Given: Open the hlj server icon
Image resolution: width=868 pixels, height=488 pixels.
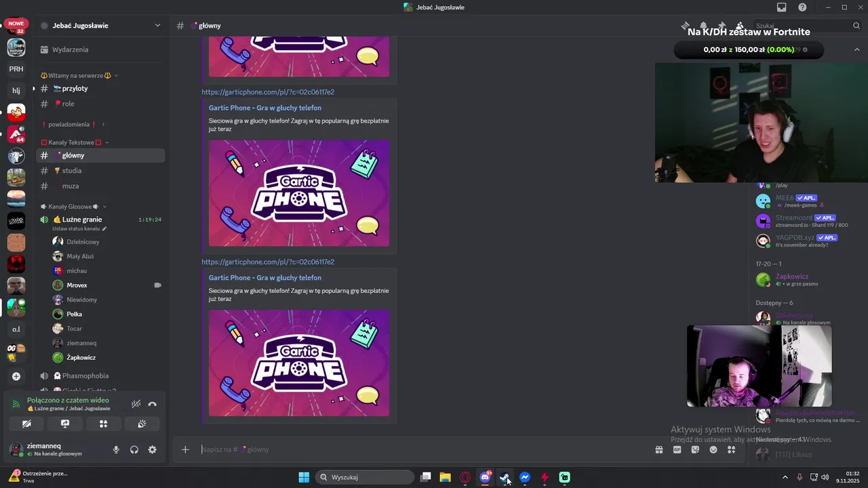Looking at the screenshot, I should (x=16, y=90).
